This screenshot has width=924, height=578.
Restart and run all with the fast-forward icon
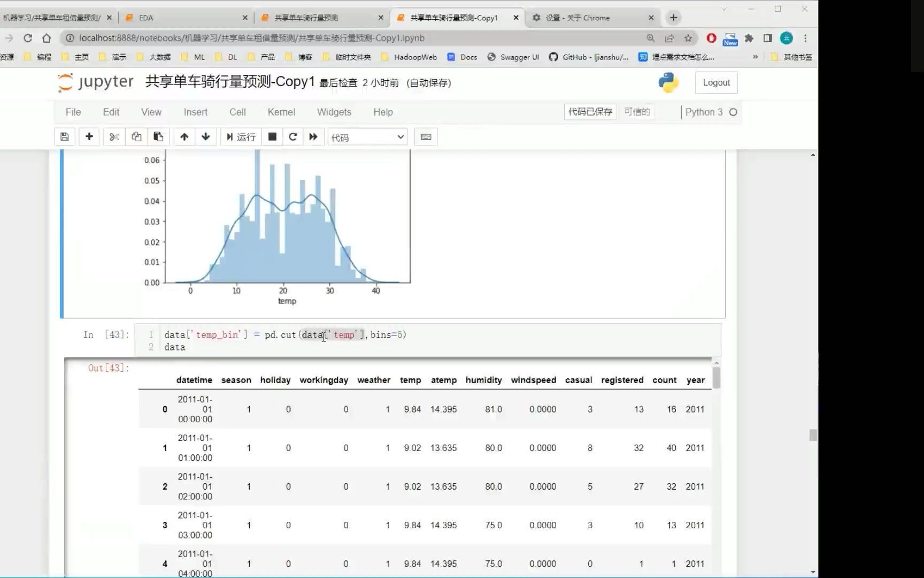pos(313,137)
